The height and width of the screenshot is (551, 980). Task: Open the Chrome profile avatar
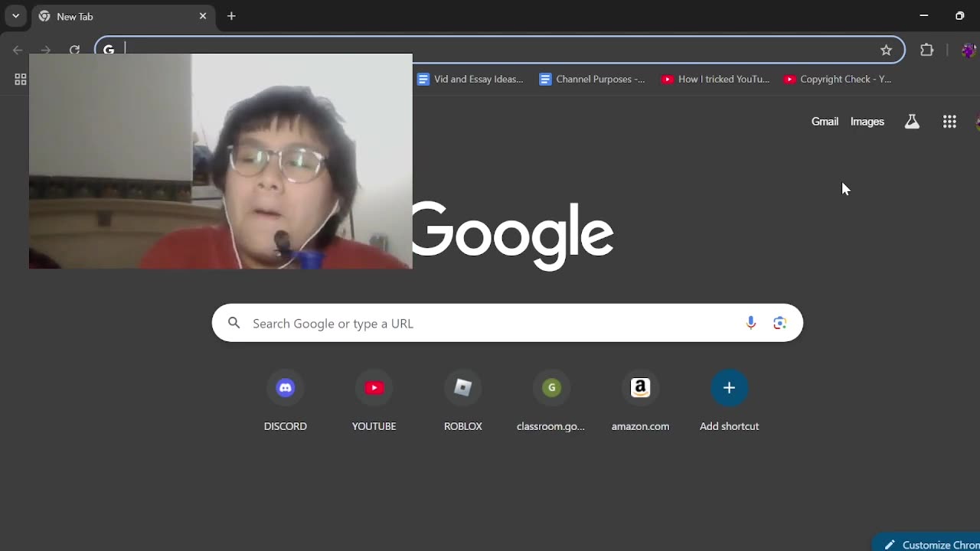pyautogui.click(x=969, y=50)
